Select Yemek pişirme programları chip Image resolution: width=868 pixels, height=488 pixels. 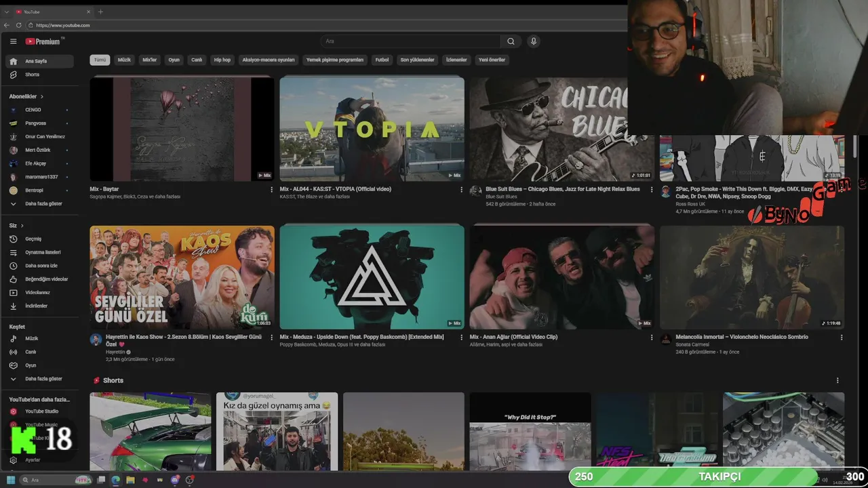(335, 60)
